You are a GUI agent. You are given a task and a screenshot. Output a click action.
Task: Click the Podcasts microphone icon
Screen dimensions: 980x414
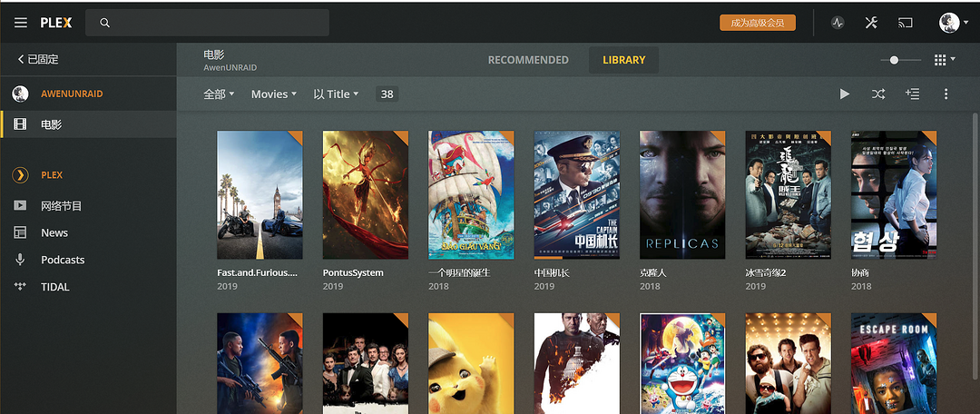pos(20,260)
